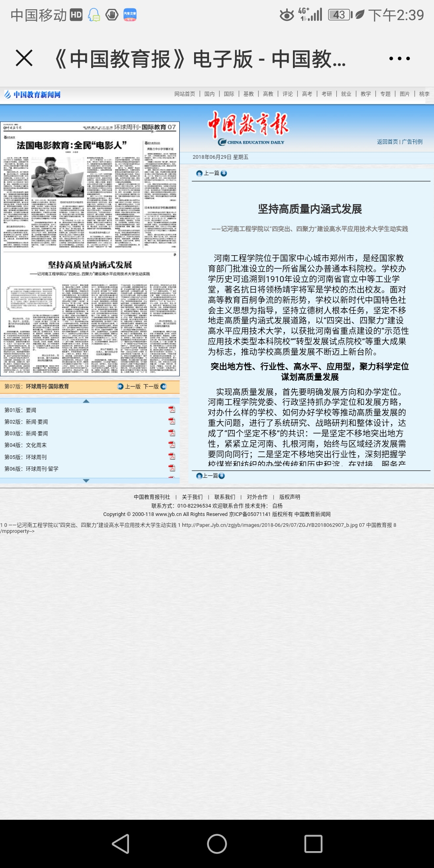This screenshot has height=868, width=434.
Task: Go to next edition via 下一版
Action: [x=151, y=386]
